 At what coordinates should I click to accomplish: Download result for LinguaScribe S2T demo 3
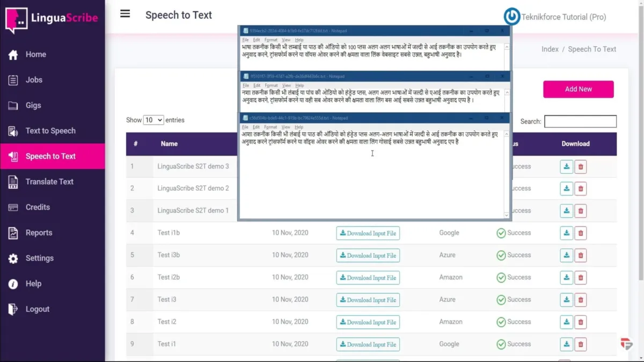[566, 167]
